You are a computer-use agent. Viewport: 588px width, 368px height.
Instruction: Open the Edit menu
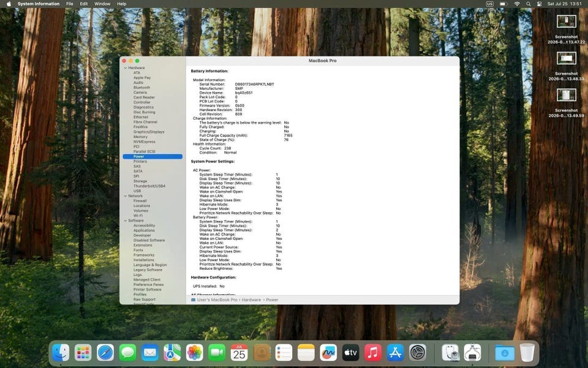point(84,4)
